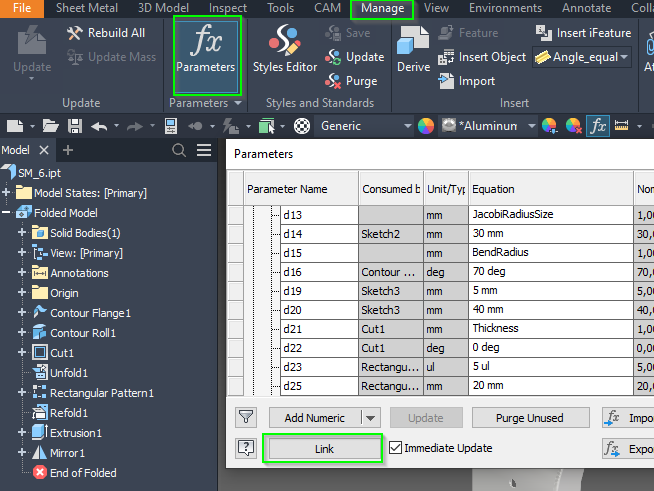Open the Add Numeric dropdown arrow
This screenshot has width=654, height=491.
371,418
